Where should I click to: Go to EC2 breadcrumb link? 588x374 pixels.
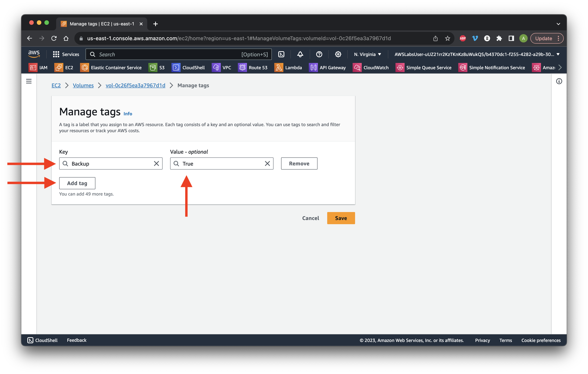coord(56,85)
